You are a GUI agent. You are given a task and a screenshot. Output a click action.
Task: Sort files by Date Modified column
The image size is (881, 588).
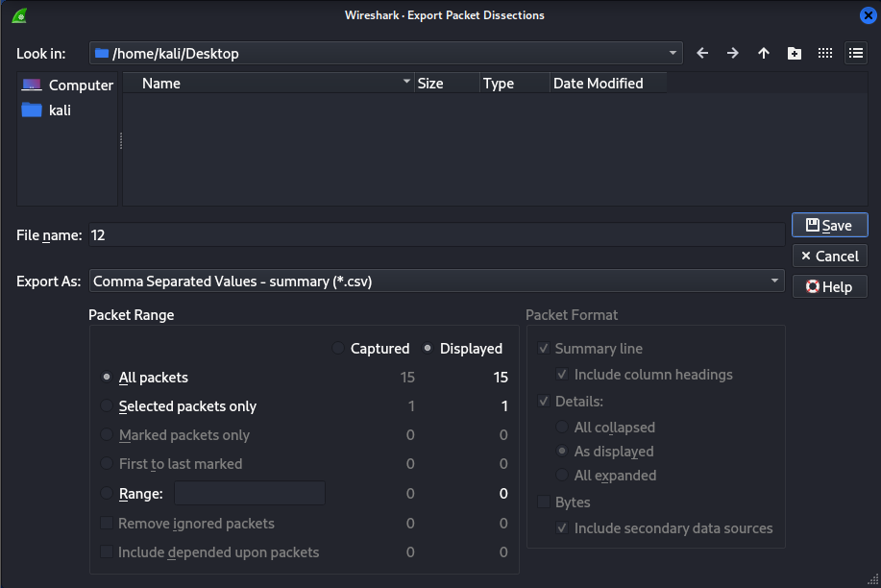pyautogui.click(x=608, y=84)
